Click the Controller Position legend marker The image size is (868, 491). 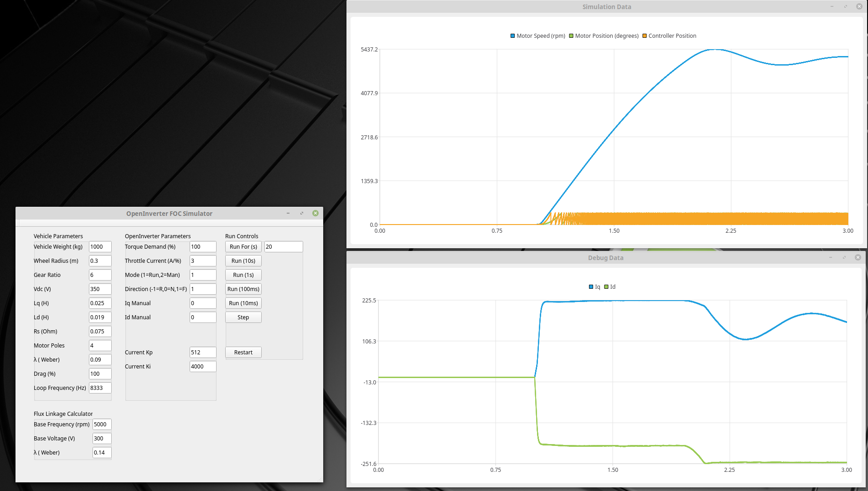pos(645,36)
